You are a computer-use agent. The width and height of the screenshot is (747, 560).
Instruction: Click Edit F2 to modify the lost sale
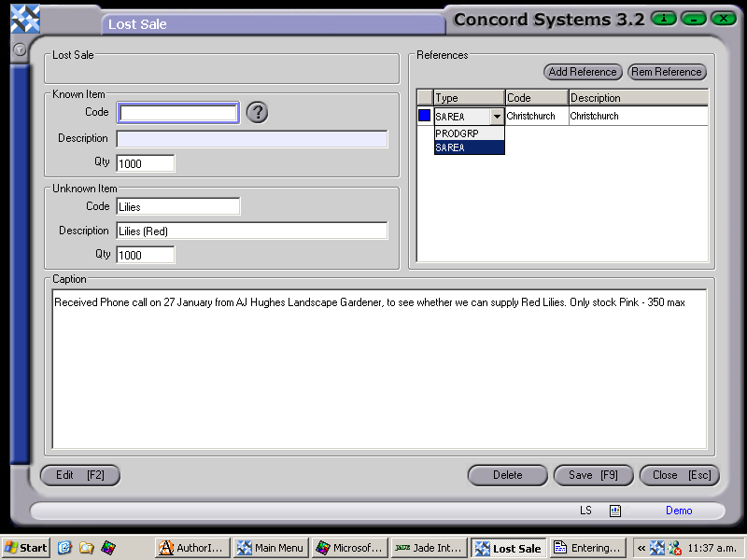click(x=79, y=475)
